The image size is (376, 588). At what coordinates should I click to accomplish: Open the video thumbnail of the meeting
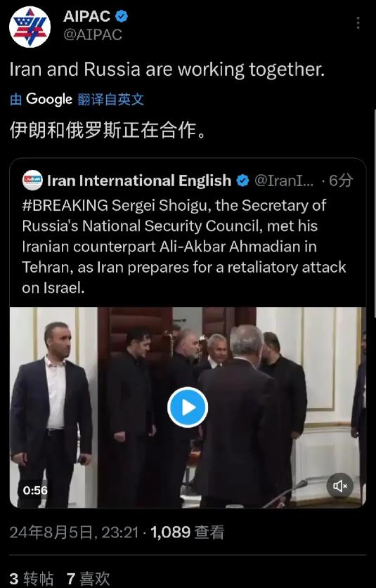coord(187,407)
